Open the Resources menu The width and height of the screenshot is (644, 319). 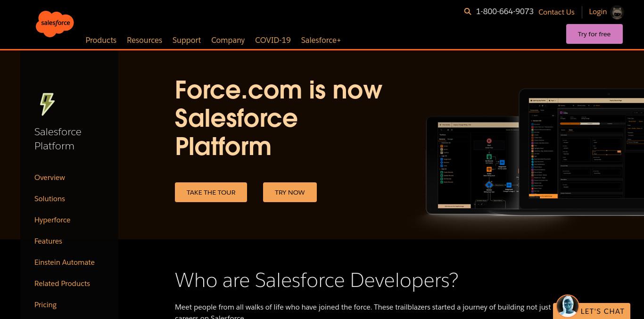144,40
